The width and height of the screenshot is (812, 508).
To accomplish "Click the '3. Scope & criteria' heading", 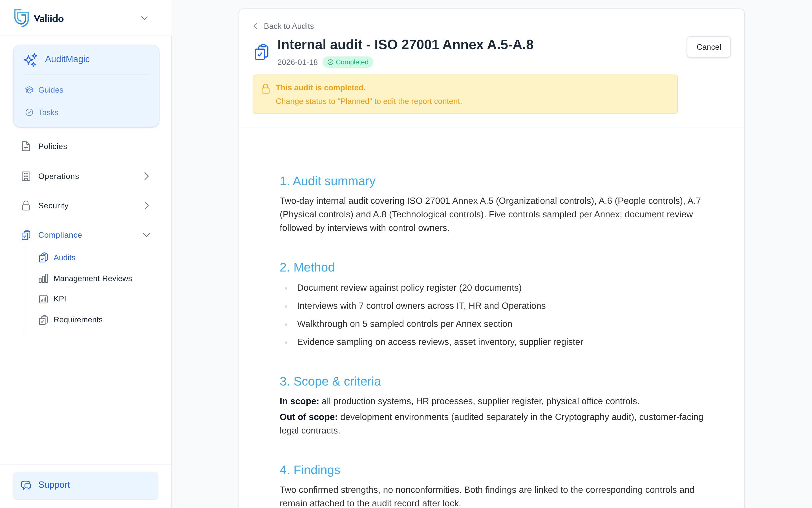I will coord(330,381).
